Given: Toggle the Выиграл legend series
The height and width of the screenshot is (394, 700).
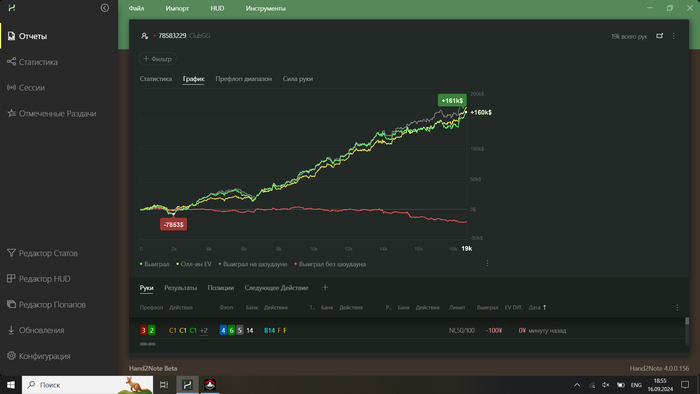Looking at the screenshot, I should tap(154, 264).
